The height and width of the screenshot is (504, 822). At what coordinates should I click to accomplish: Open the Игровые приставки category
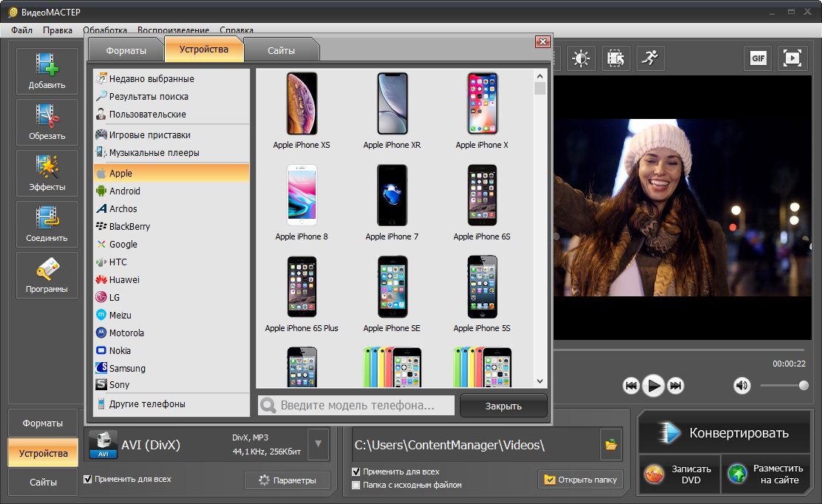click(x=171, y=134)
